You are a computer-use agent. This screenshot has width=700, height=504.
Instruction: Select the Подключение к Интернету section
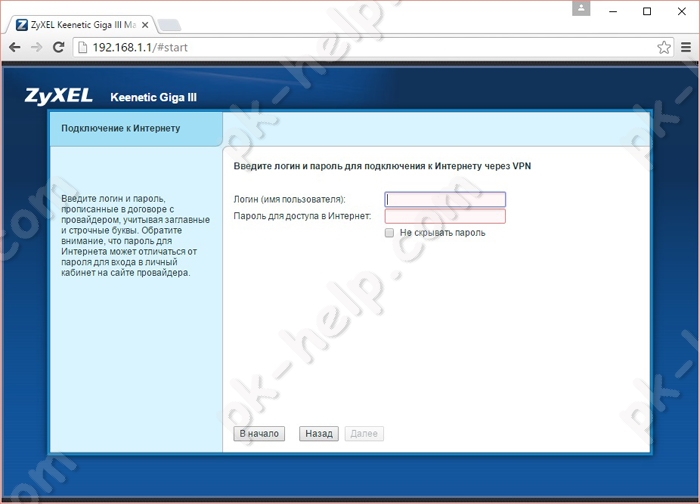click(x=136, y=129)
